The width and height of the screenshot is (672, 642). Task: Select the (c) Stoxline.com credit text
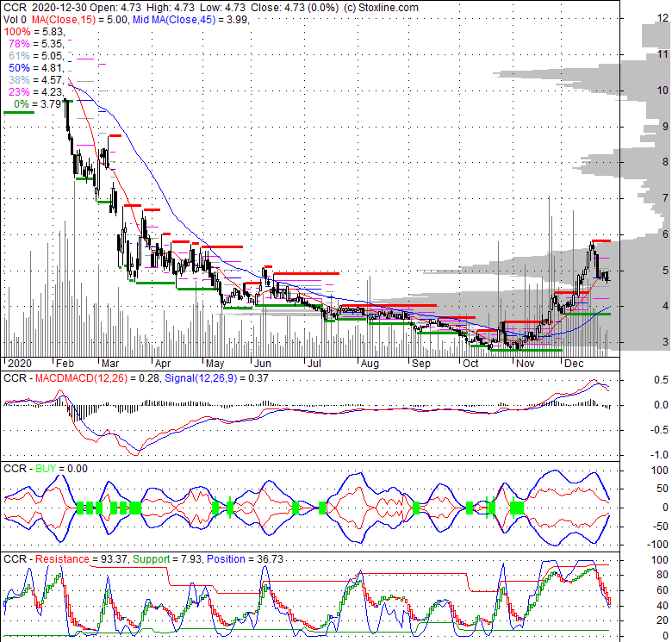pos(381,8)
